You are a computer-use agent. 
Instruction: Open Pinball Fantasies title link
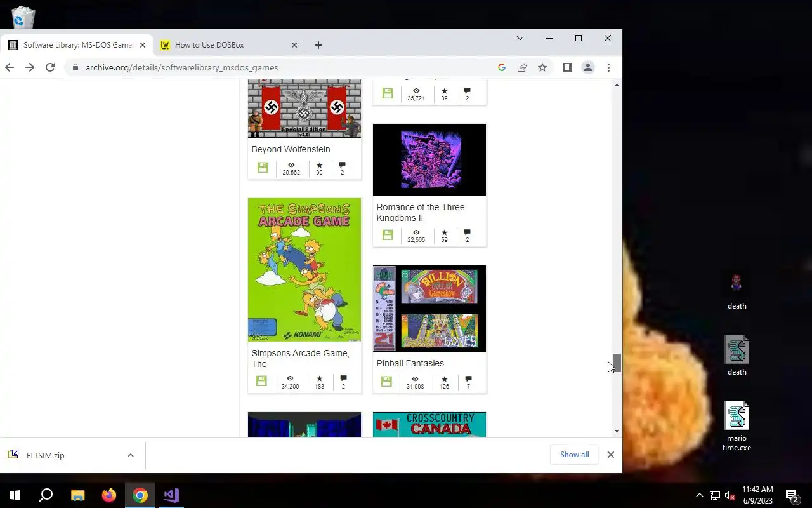point(410,363)
